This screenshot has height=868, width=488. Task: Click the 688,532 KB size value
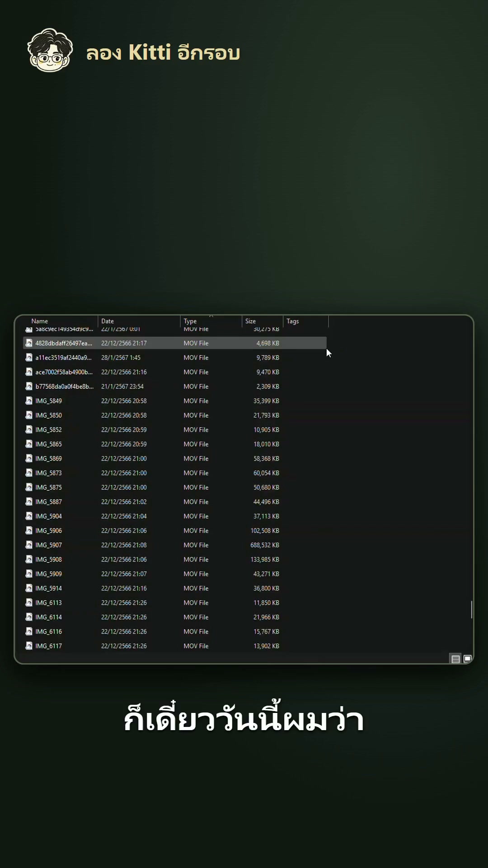265,545
